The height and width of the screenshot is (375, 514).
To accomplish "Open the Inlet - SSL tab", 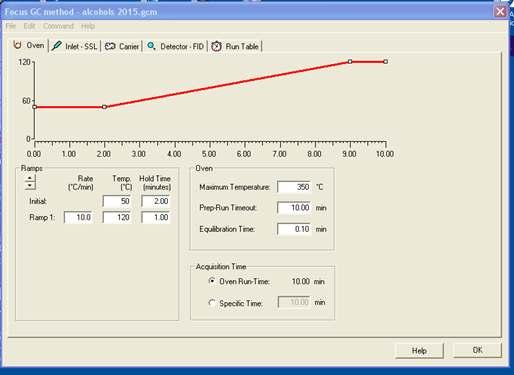I will pos(75,46).
